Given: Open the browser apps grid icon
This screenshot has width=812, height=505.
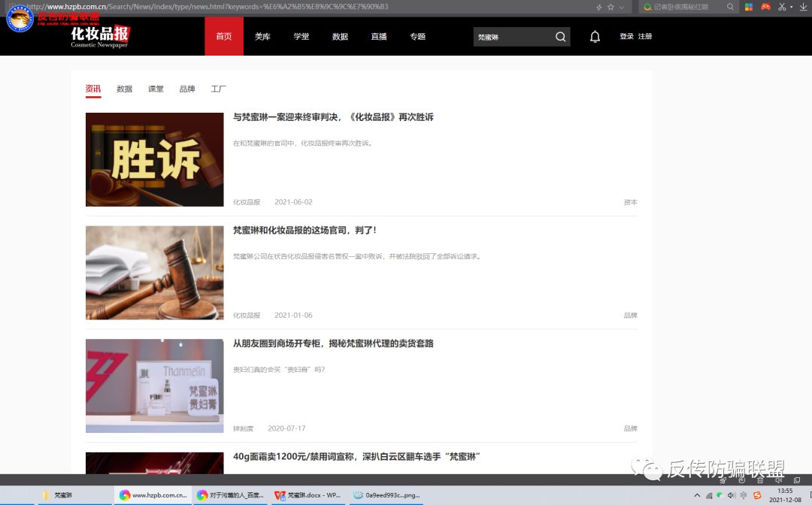Looking at the screenshot, I should coord(748,7).
